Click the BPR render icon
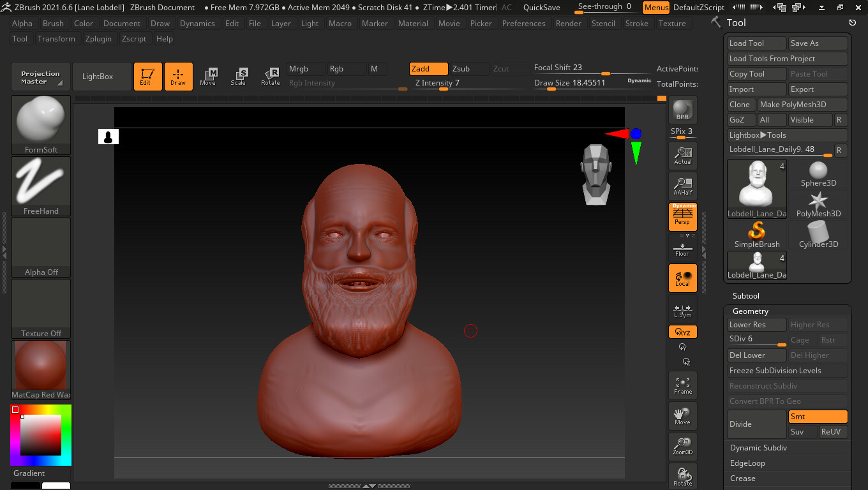This screenshot has width=868, height=490. [682, 109]
